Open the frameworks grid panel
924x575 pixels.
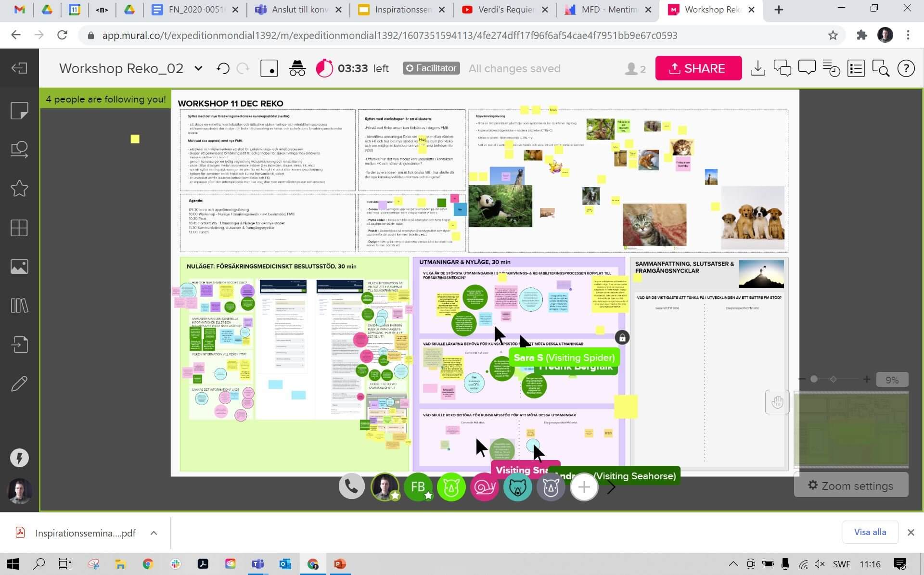pos(19,228)
